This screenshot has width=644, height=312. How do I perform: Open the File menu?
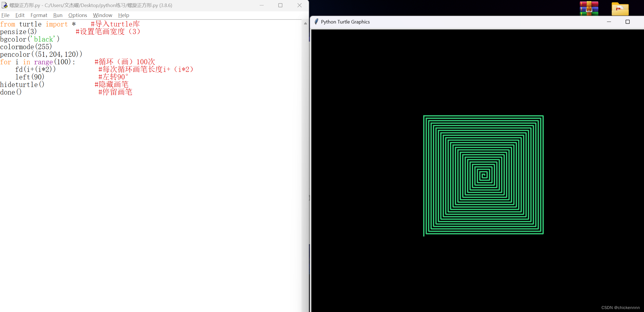(5, 15)
